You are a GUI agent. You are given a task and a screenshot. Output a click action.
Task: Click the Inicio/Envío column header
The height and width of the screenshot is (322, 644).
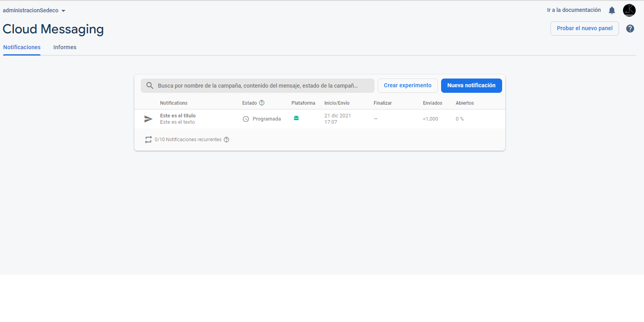click(337, 103)
